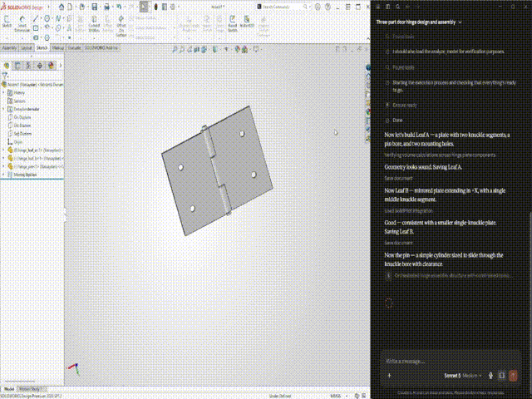Click the first "Save document" step link
The height and width of the screenshot is (399, 532).
click(398, 178)
